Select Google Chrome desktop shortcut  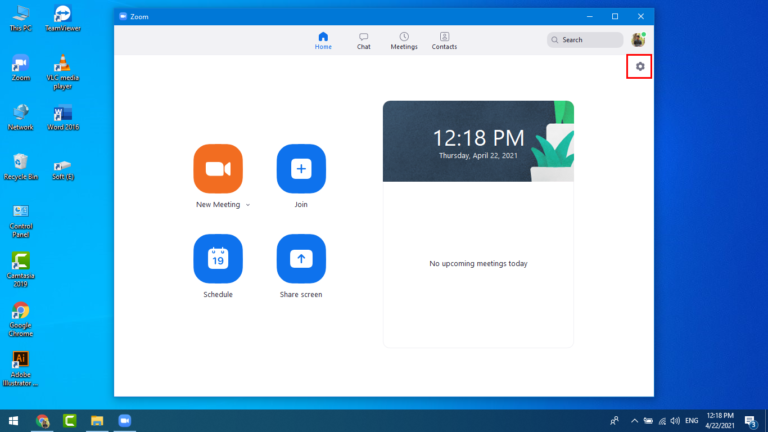[21, 320]
